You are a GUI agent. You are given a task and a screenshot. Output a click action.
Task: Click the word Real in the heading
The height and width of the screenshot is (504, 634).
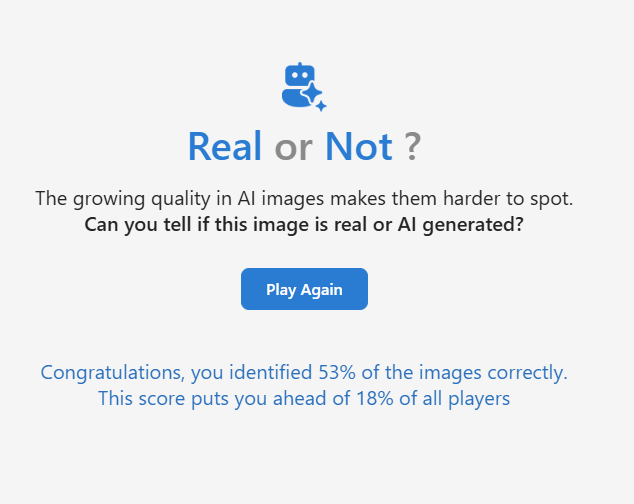point(225,146)
